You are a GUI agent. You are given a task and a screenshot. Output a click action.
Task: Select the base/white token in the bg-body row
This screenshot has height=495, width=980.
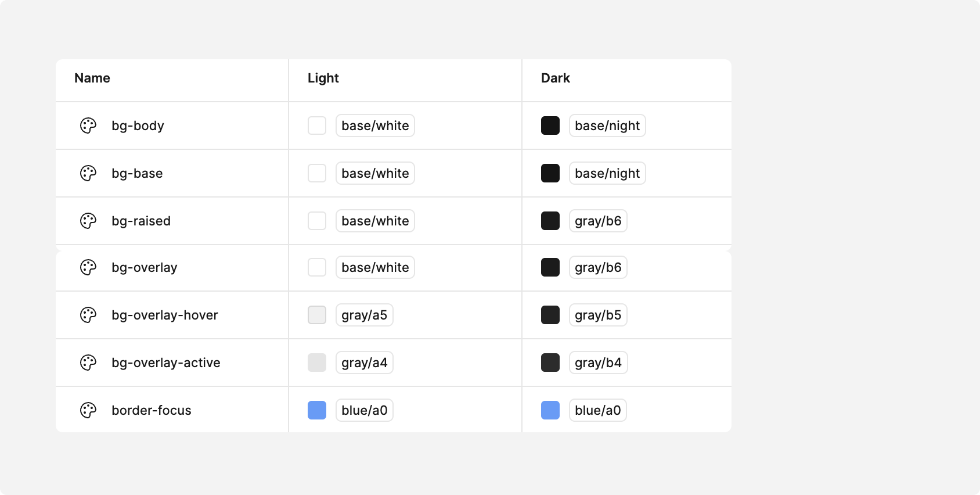tap(374, 125)
